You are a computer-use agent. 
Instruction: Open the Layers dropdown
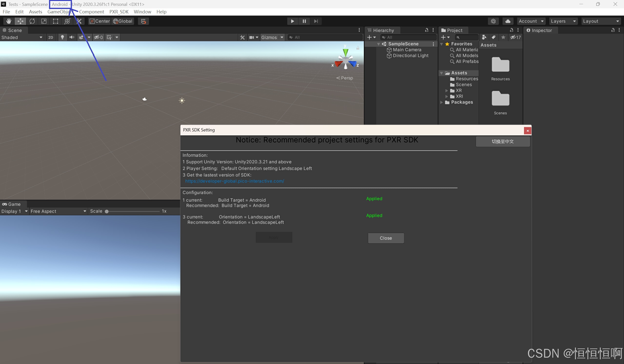[563, 21]
